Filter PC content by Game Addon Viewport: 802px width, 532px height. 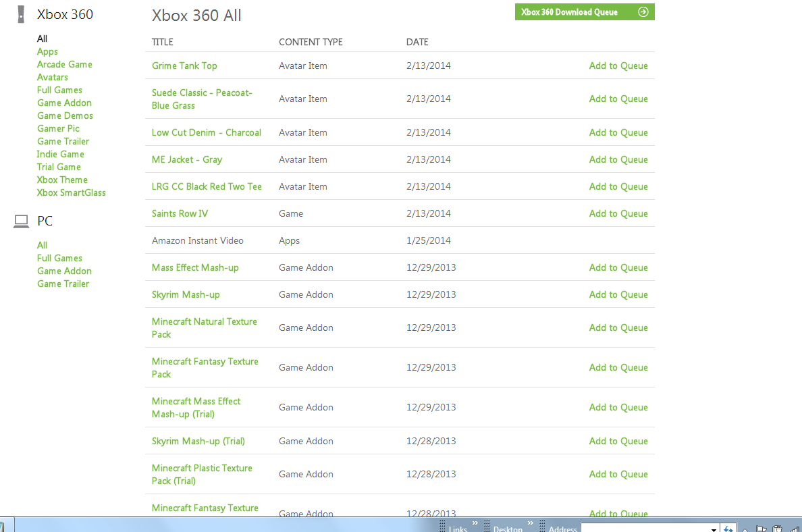tap(64, 271)
